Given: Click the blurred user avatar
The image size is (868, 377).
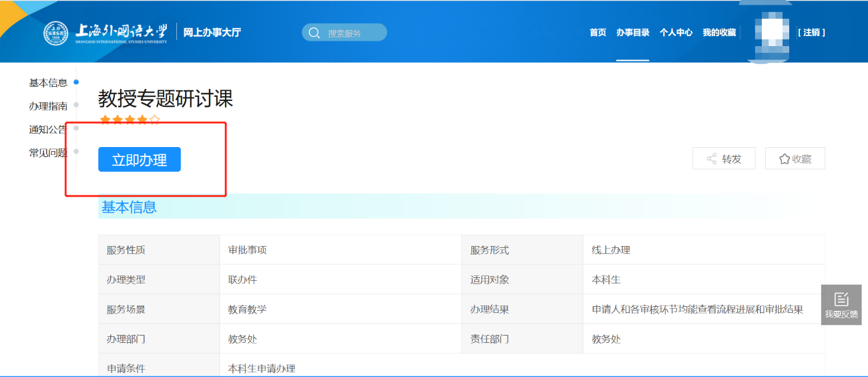Looking at the screenshot, I should (x=769, y=32).
